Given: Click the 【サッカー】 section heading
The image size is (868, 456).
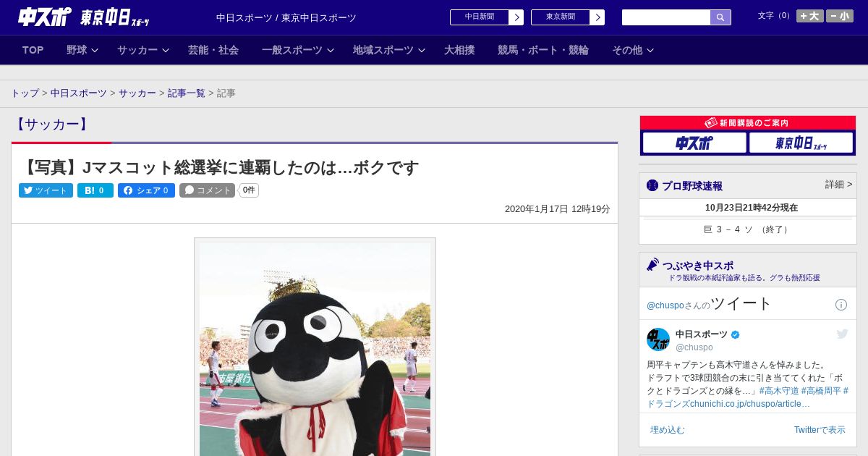Looking at the screenshot, I should coord(51,124).
